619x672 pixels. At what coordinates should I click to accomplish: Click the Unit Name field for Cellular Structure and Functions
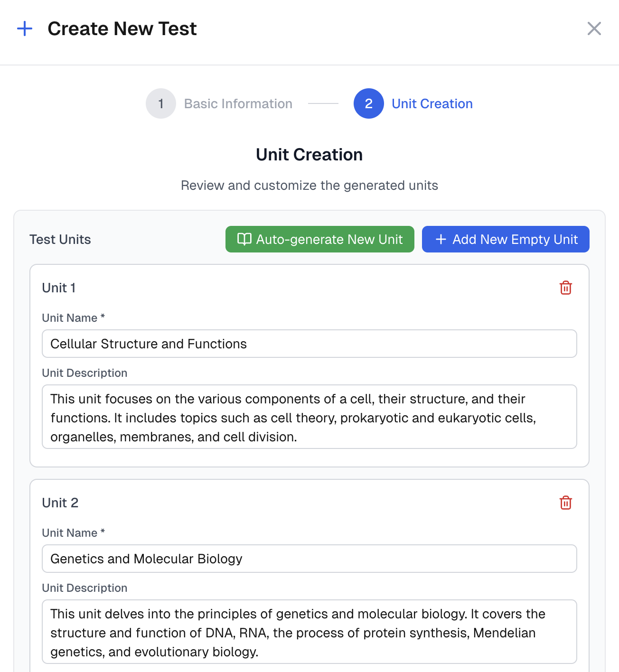tap(309, 344)
